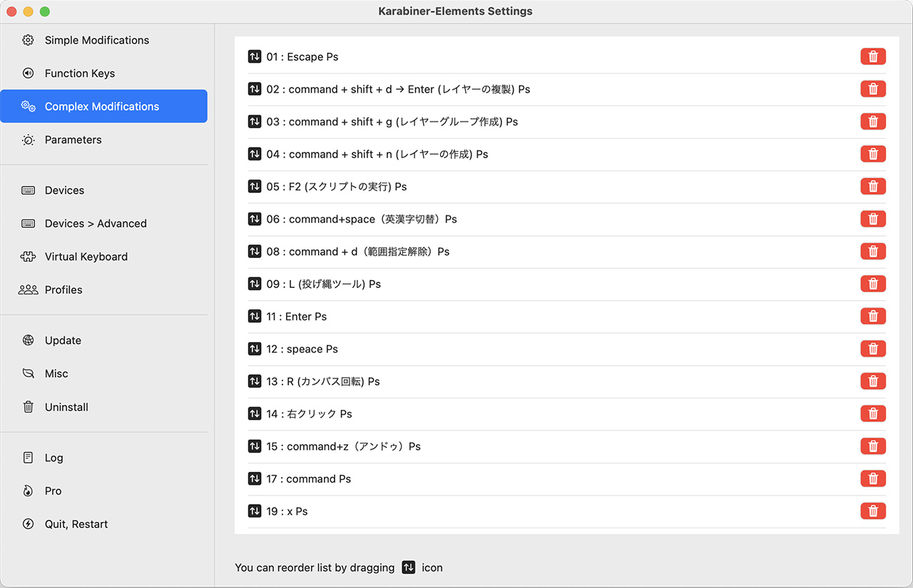The image size is (913, 588).
Task: Select Complex Modifications sidebar item
Action: tap(103, 106)
